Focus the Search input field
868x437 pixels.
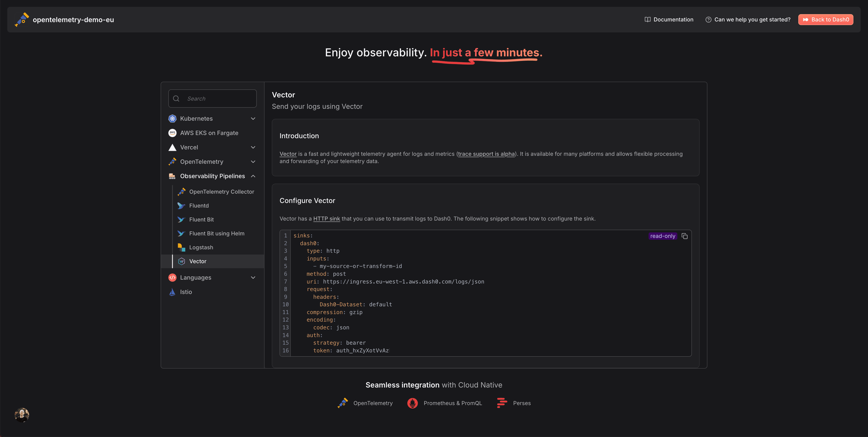click(212, 99)
